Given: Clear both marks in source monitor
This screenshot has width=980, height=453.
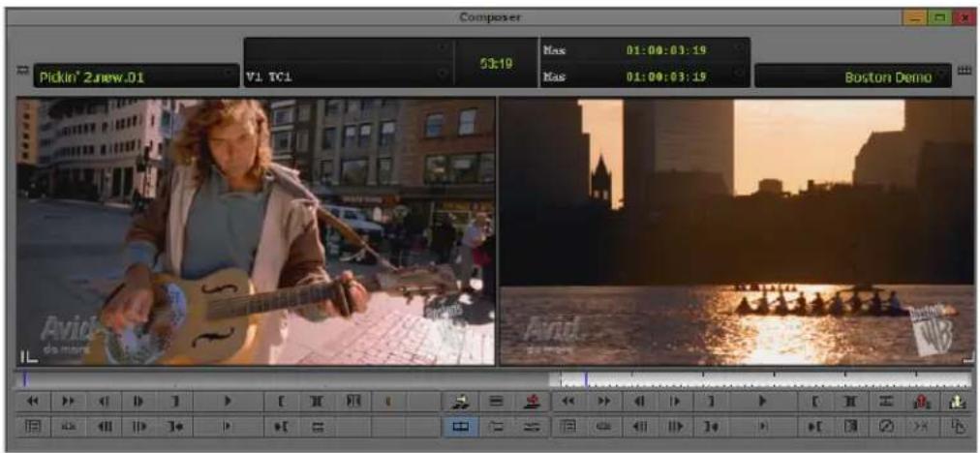Looking at the screenshot, I should 352,401.
